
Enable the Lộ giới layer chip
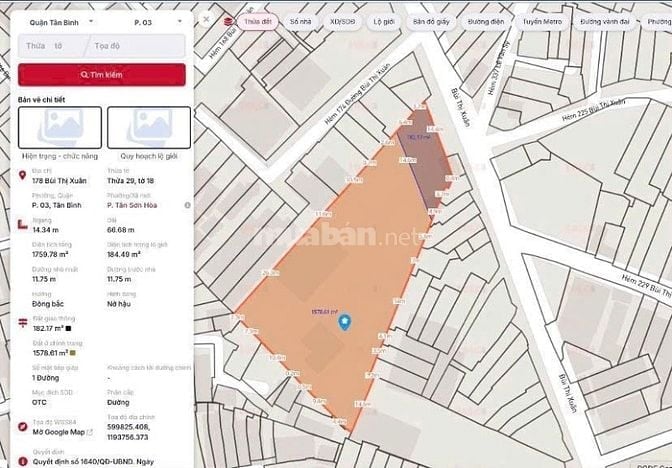coord(384,20)
